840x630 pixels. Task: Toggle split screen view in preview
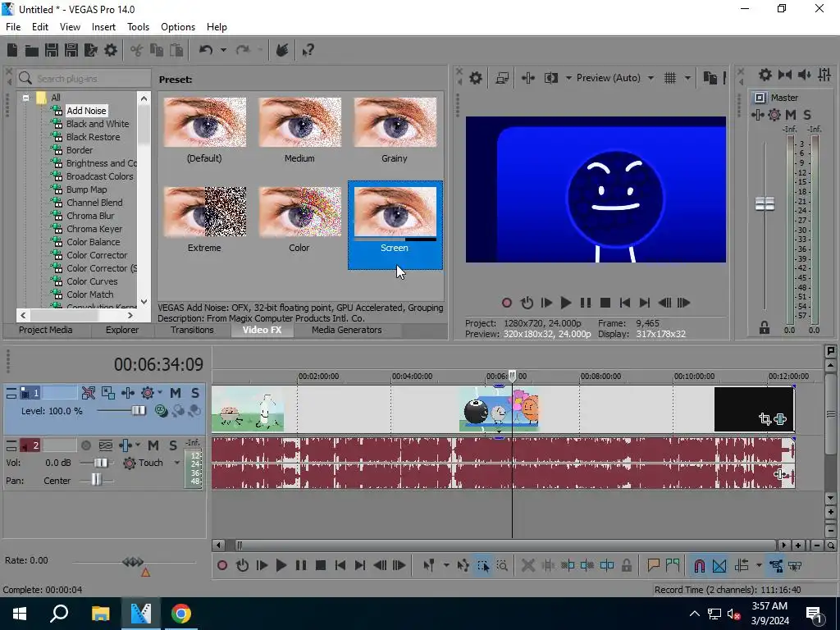pyautogui.click(x=551, y=78)
